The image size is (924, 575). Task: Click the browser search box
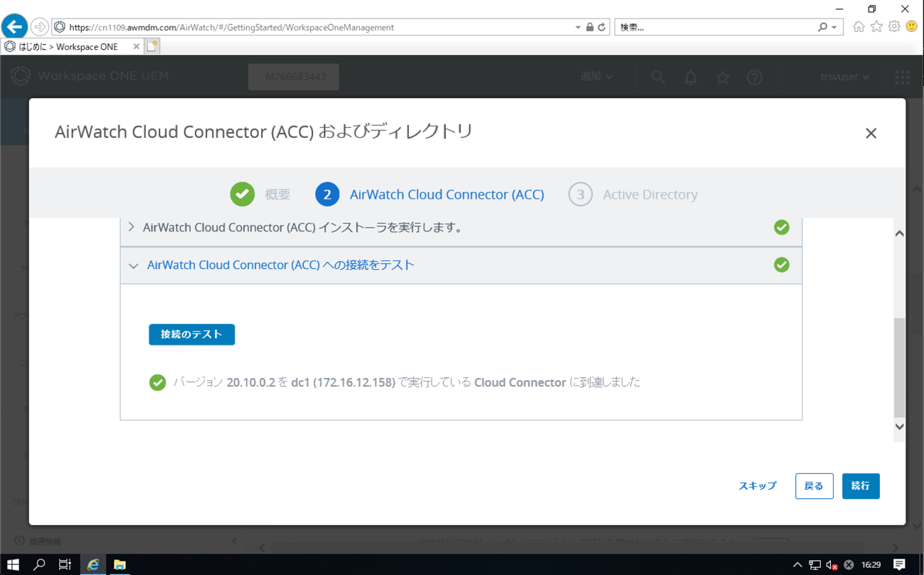click(715, 27)
